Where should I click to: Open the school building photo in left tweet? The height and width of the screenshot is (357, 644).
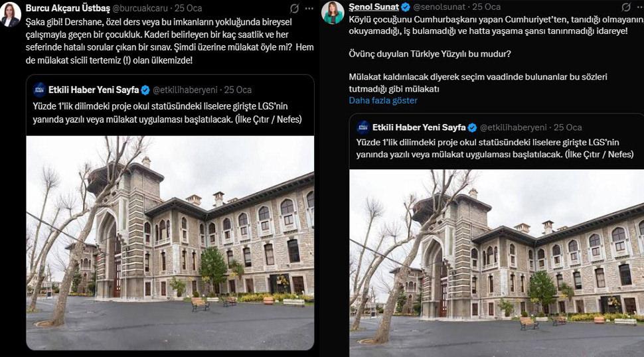[x=170, y=243]
